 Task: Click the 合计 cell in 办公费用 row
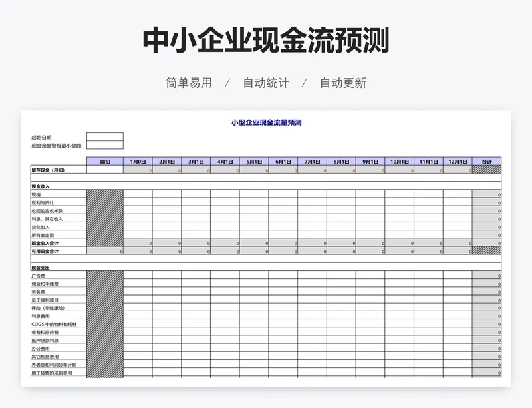point(487,348)
